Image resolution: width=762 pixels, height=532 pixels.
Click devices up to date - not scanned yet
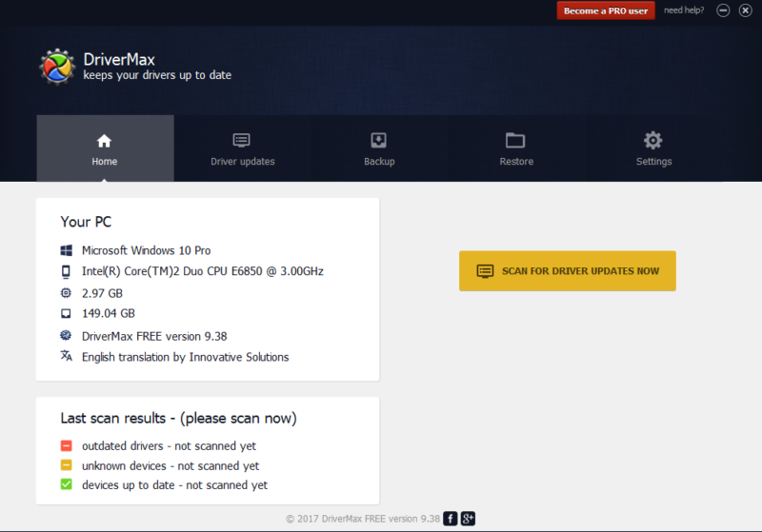point(174,485)
